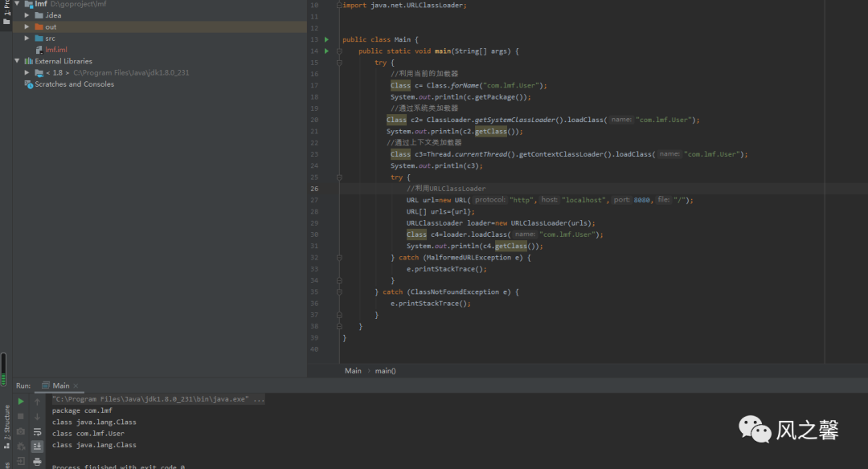
Task: Toggle Soft-Wrap in the Run console
Action: 37,431
